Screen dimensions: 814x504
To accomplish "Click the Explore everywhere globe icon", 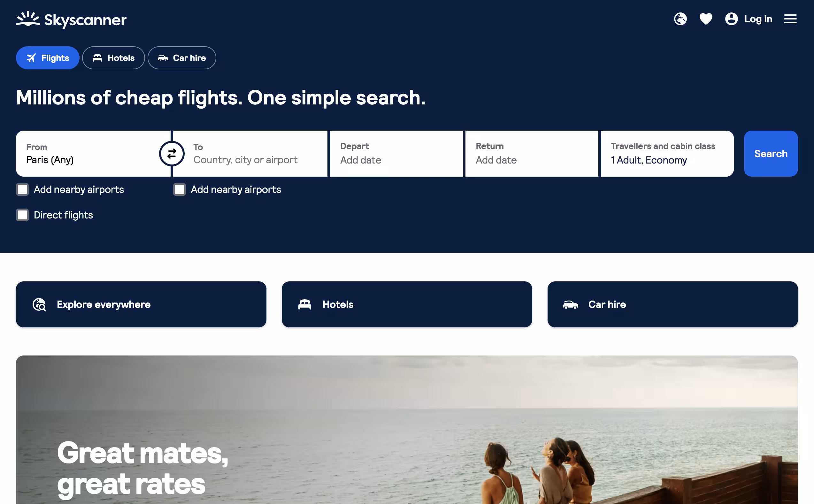I will coord(39,304).
